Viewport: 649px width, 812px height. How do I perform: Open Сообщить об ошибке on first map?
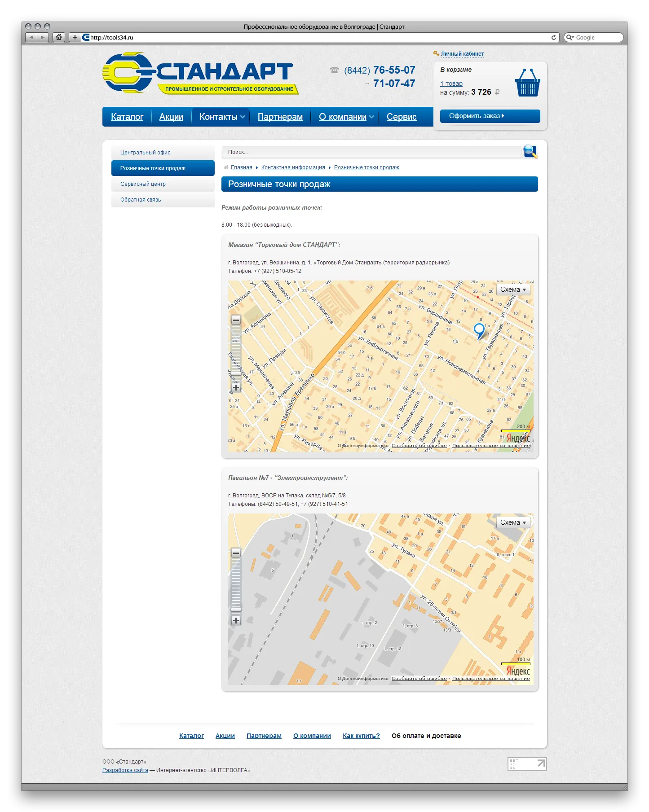(419, 446)
